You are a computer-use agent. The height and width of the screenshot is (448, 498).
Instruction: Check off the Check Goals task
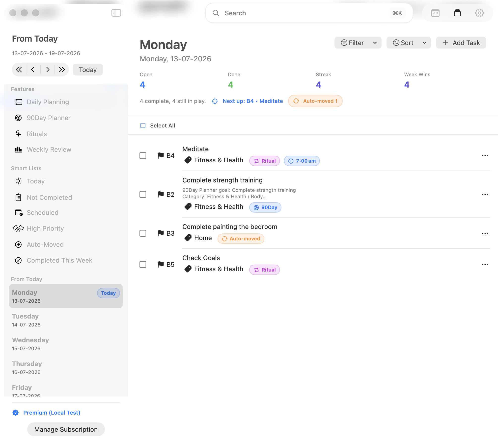[143, 265]
